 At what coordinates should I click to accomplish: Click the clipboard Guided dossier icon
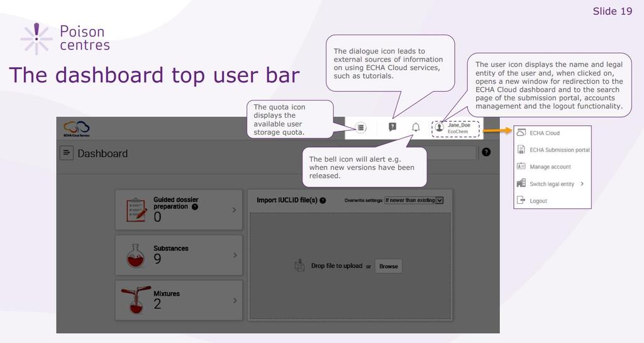136,210
